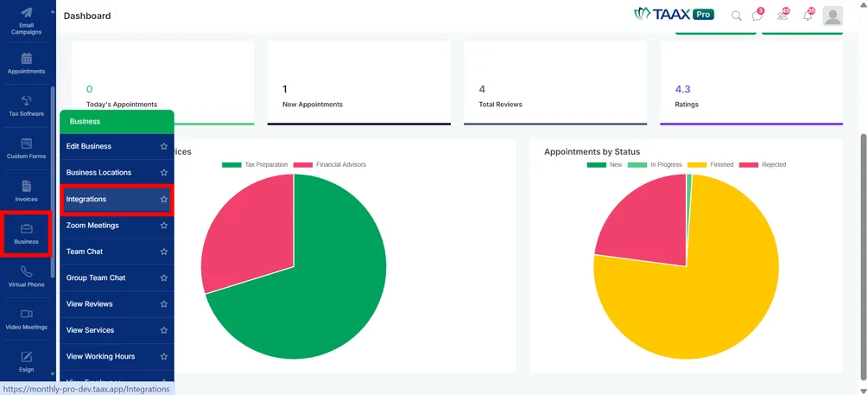Open Email Campaigns in sidebar
Image resolution: width=868 pixels, height=395 pixels.
click(x=26, y=21)
